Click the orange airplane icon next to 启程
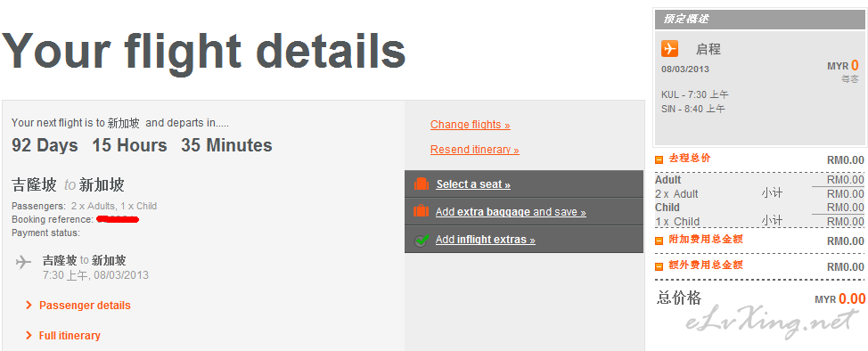The height and width of the screenshot is (351, 868). coord(669,49)
